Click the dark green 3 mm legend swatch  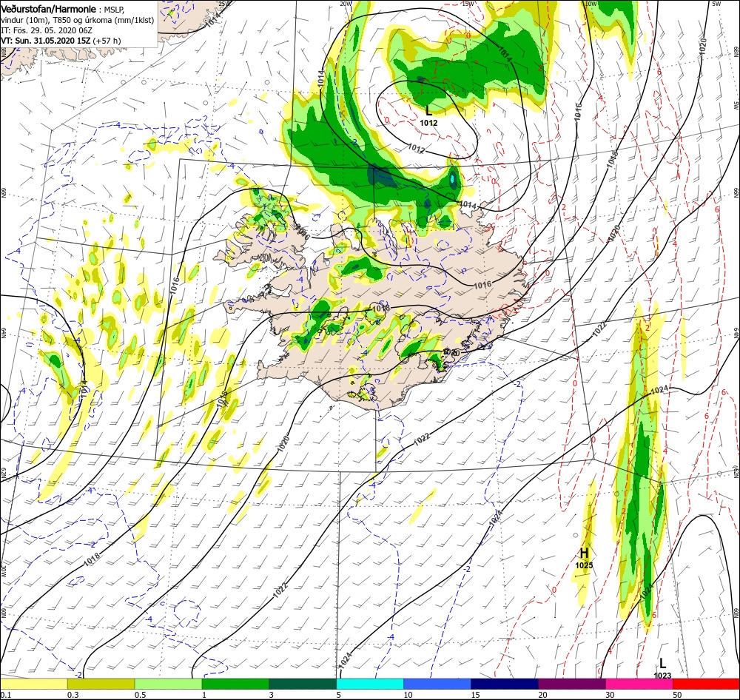pos(303,684)
